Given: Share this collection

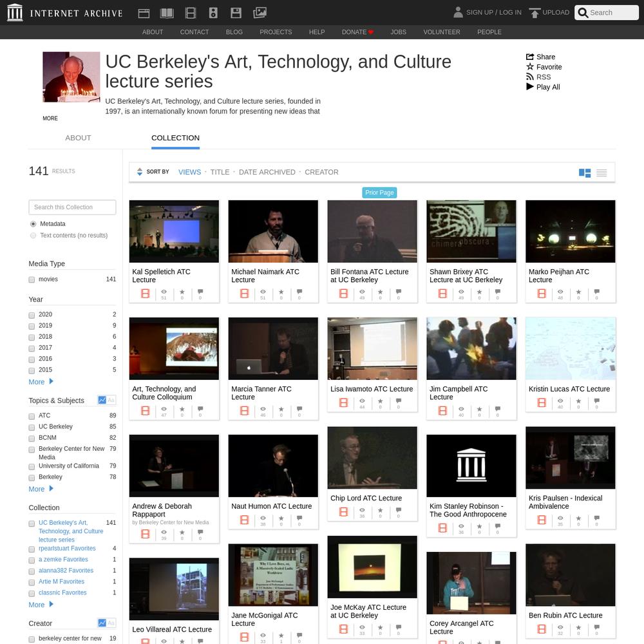Looking at the screenshot, I should pos(540,57).
